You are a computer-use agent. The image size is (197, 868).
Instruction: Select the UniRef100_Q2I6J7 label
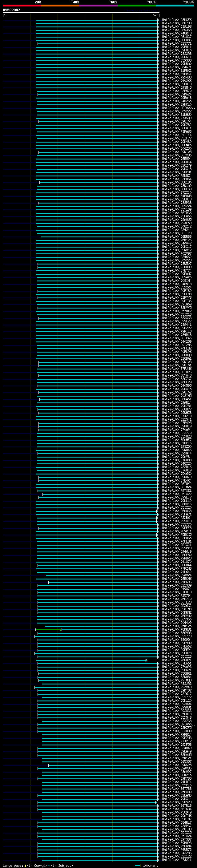(177, 694)
